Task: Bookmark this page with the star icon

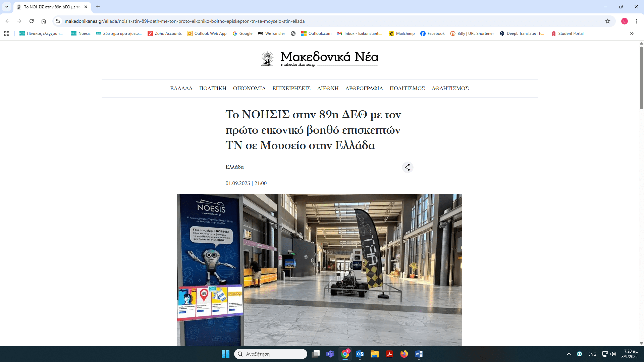Action: click(608, 21)
